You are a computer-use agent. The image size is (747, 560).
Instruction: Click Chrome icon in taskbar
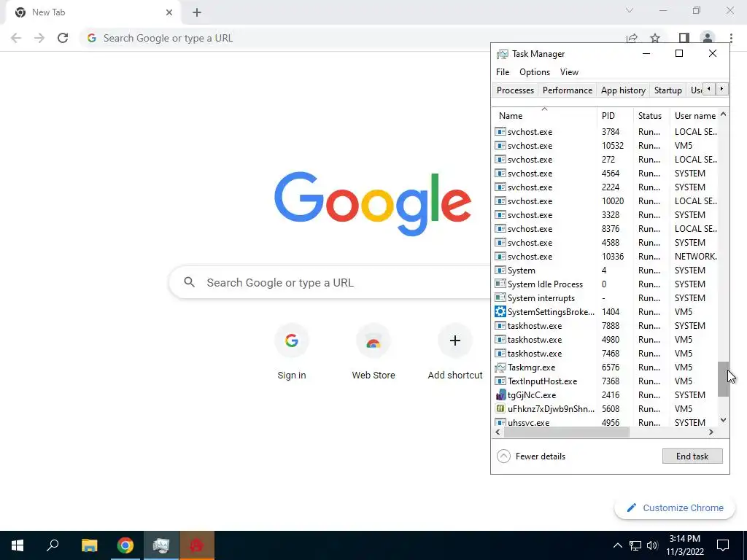click(125, 545)
